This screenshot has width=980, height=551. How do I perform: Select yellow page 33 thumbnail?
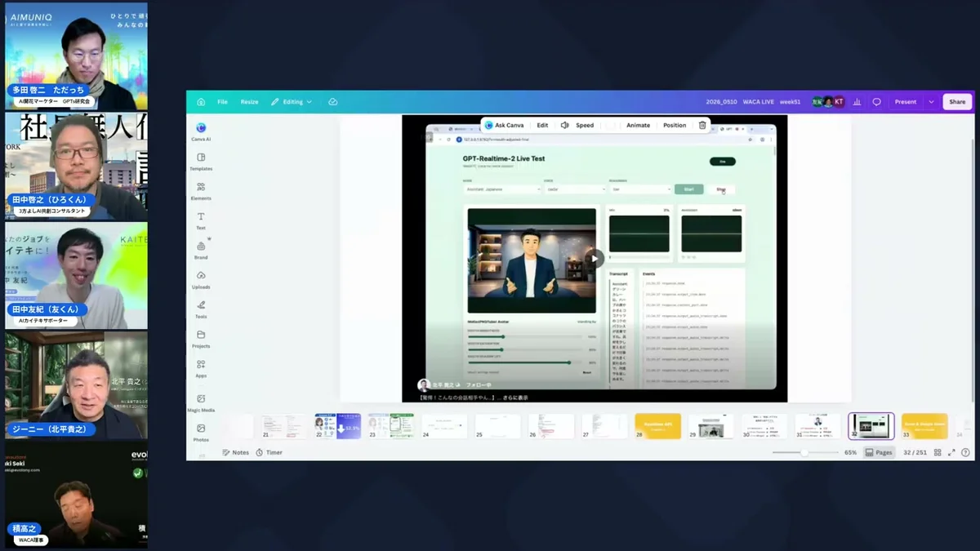[924, 426]
